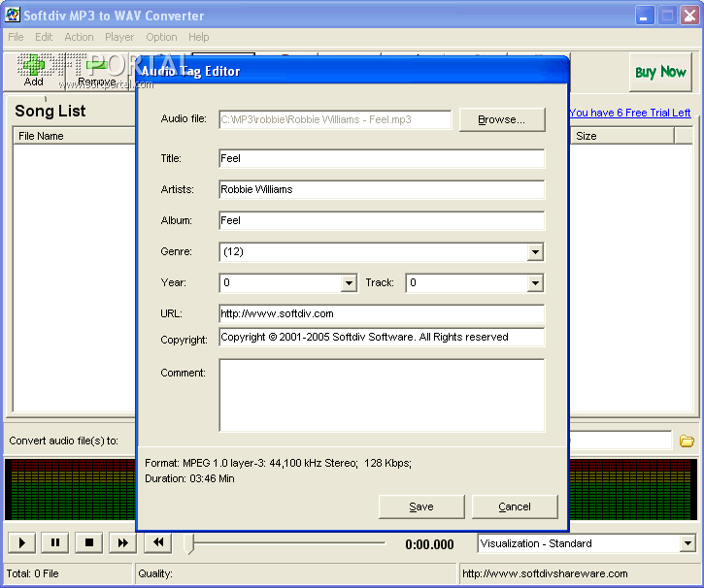Click the Title field containing Feel

click(x=382, y=158)
